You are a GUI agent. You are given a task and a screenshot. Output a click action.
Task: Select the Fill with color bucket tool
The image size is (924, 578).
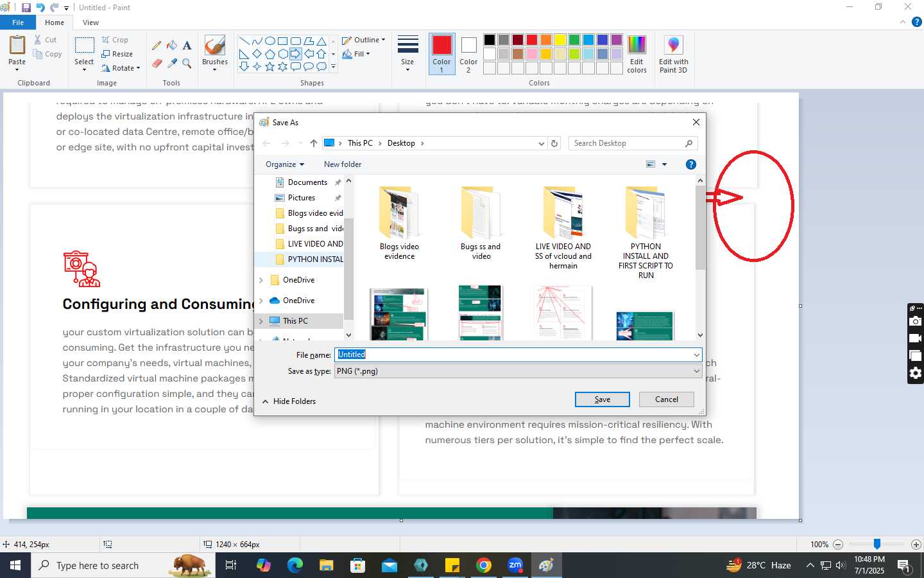172,46
